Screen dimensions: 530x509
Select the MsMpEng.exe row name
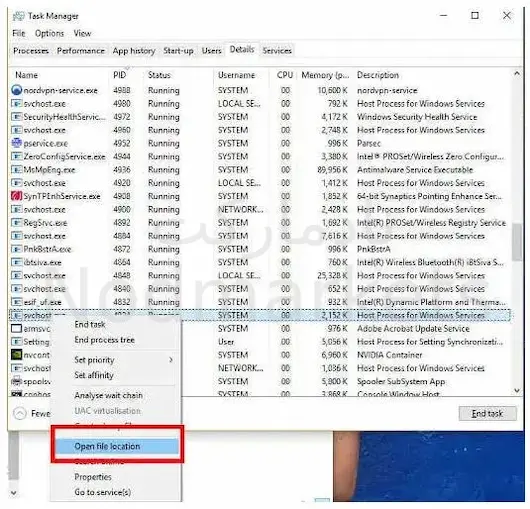[x=49, y=169]
